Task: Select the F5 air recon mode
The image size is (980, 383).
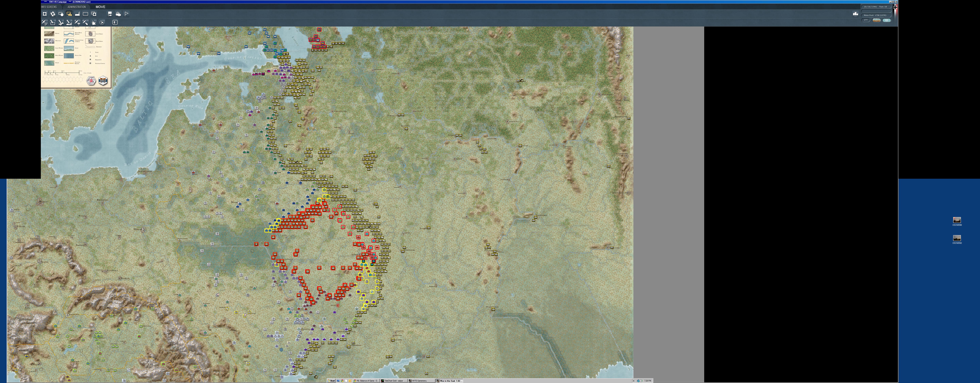Action: point(45,22)
